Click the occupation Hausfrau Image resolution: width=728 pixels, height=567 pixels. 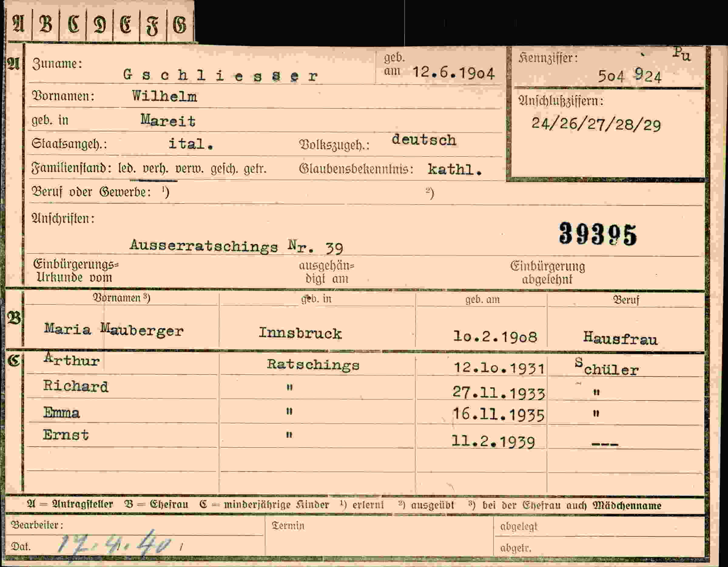coord(620,339)
